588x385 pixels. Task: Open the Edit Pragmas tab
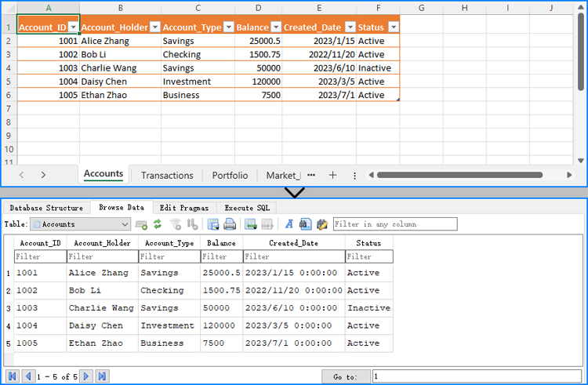click(184, 208)
